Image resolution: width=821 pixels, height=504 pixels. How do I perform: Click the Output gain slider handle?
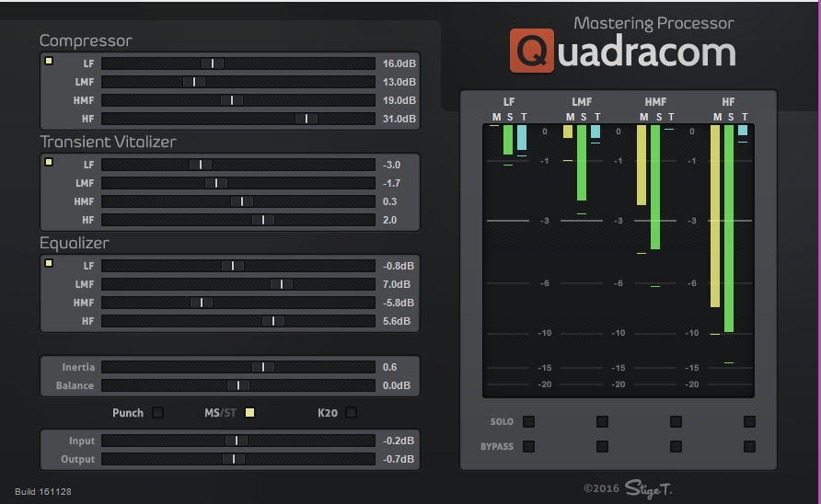pyautogui.click(x=234, y=459)
